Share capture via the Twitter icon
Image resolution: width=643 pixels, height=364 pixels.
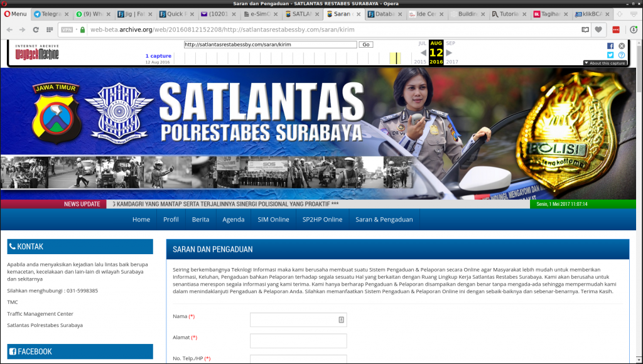[610, 55]
